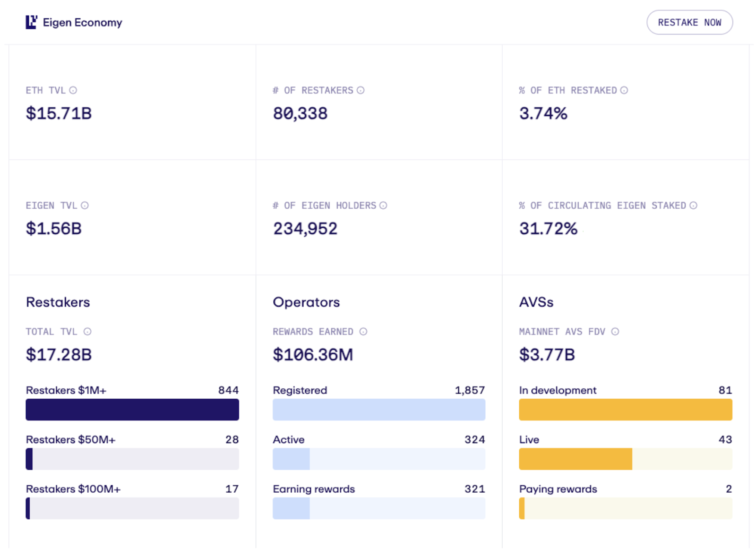
Task: Open the EIGEN TVL info icon
Action: click(x=85, y=206)
